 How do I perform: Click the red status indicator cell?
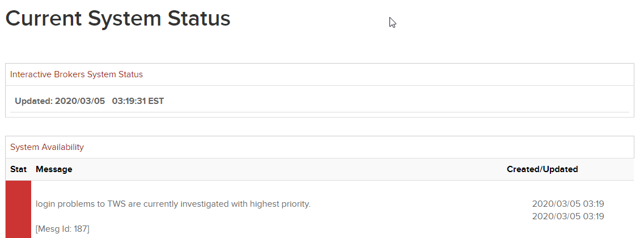[18, 209]
